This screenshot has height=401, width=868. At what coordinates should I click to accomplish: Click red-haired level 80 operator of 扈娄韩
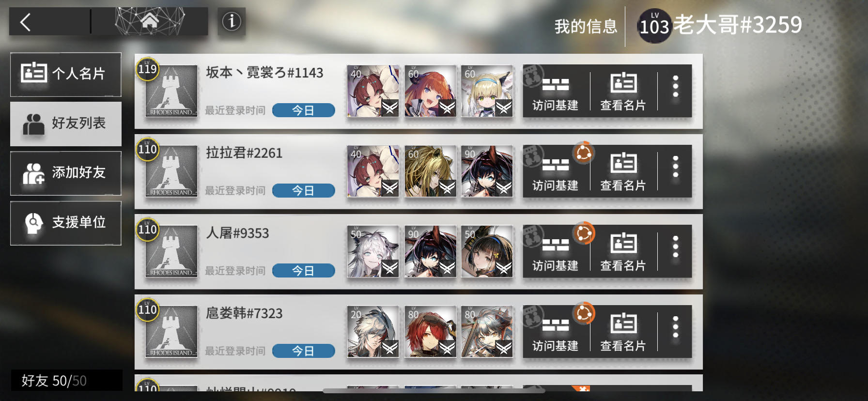430,332
